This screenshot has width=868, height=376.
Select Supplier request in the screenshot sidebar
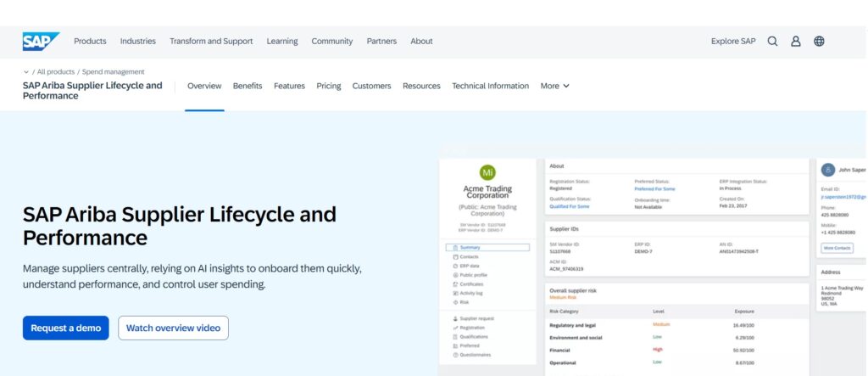pos(473,319)
